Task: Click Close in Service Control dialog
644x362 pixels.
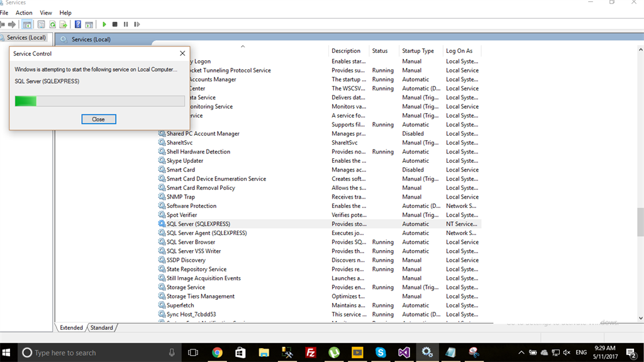Action: point(99,119)
